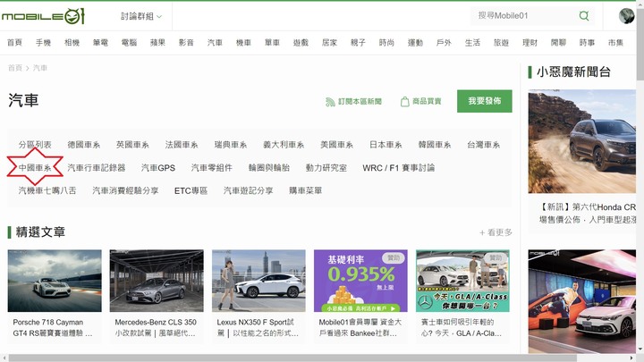
Task: Open the 日本車系 category
Action: (x=386, y=145)
